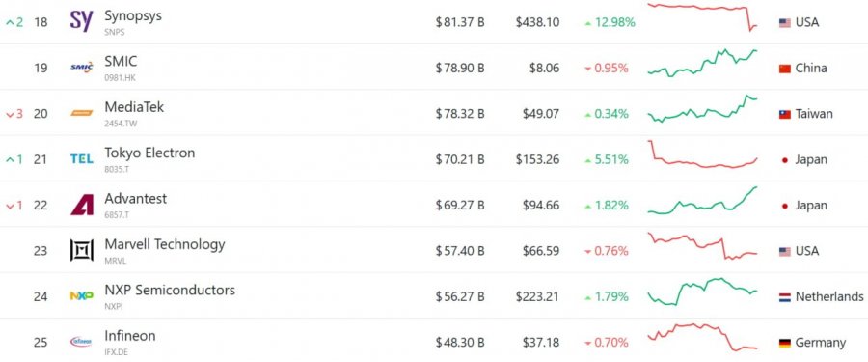This screenshot has width=868, height=362.
Task: Click the Marvell Technology black logo
Action: click(x=81, y=250)
